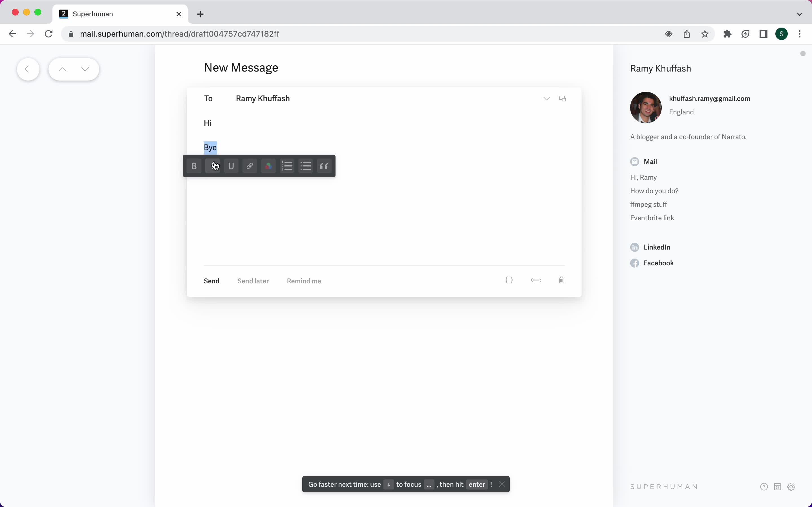Open Ramy's LinkedIn profile

click(x=656, y=247)
